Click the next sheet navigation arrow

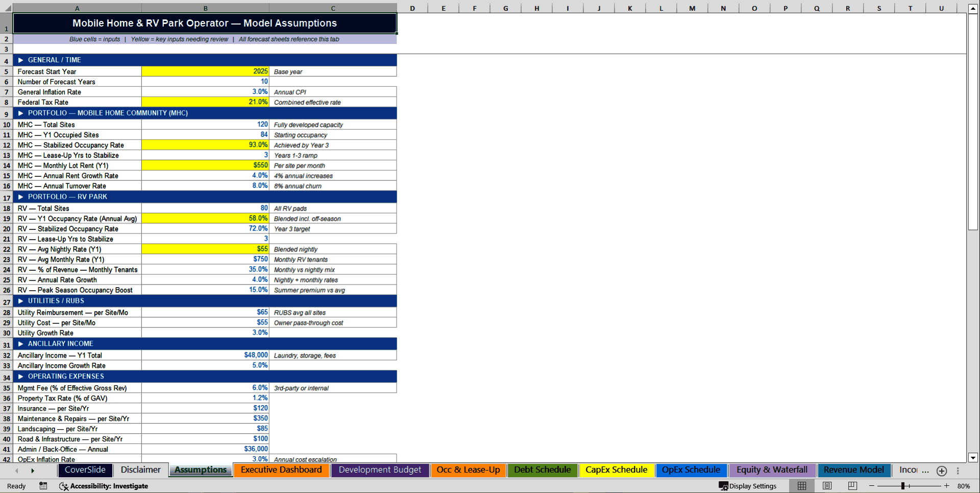tap(33, 471)
